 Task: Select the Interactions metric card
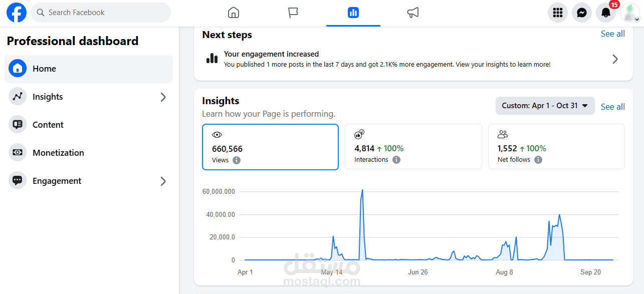click(413, 146)
